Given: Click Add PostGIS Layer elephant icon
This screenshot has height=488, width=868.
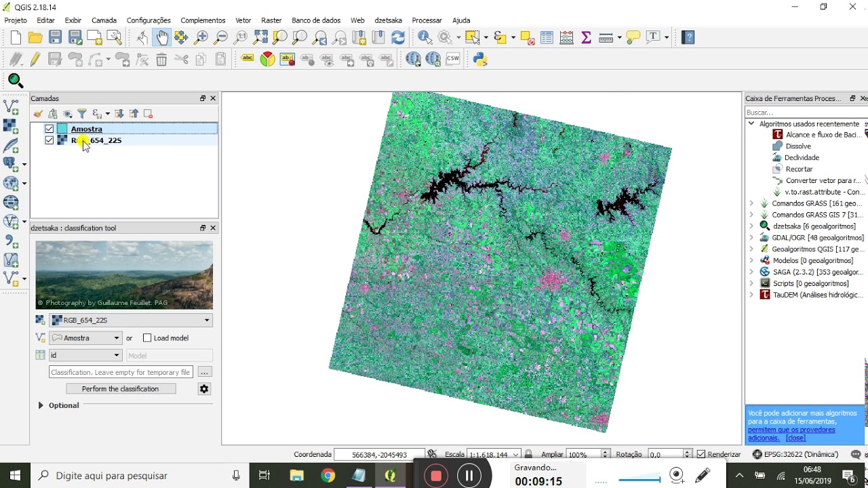Looking at the screenshot, I should click(x=11, y=164).
